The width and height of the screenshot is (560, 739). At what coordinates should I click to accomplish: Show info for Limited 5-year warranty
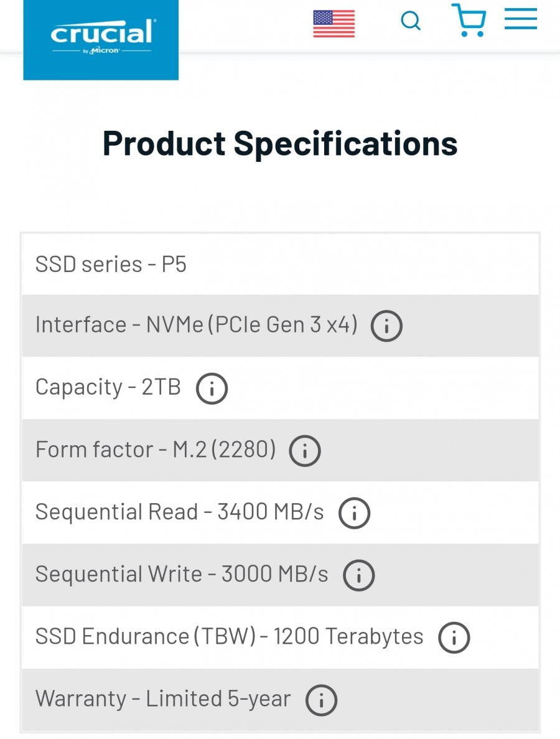pyautogui.click(x=321, y=700)
